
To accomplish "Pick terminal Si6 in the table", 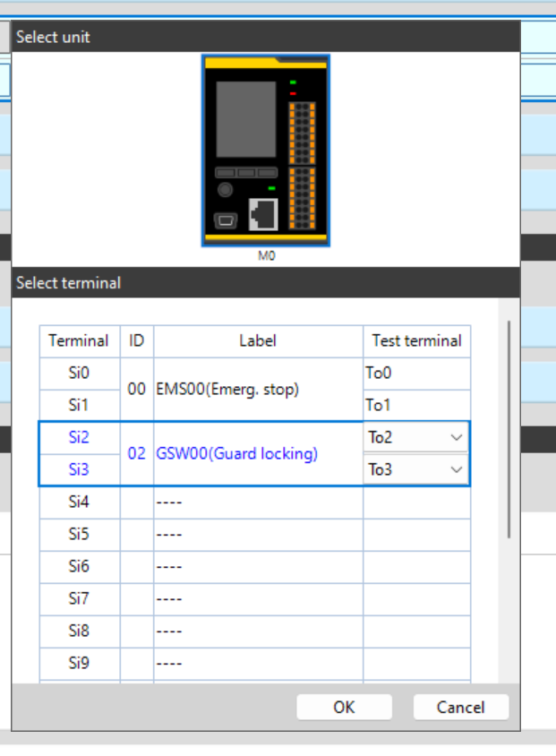I will pos(79,566).
